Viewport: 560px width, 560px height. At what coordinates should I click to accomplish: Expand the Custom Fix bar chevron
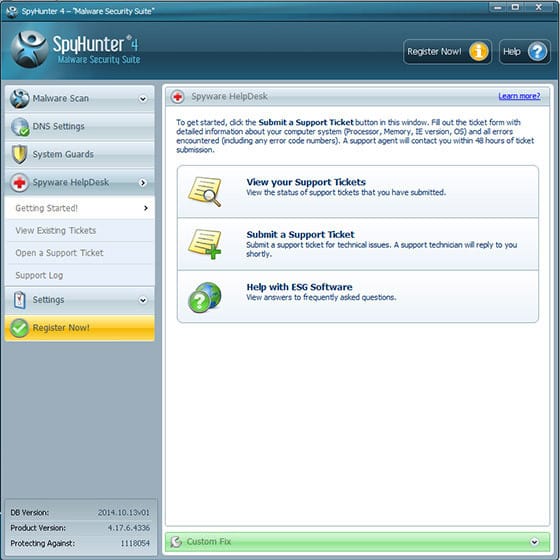(534, 542)
